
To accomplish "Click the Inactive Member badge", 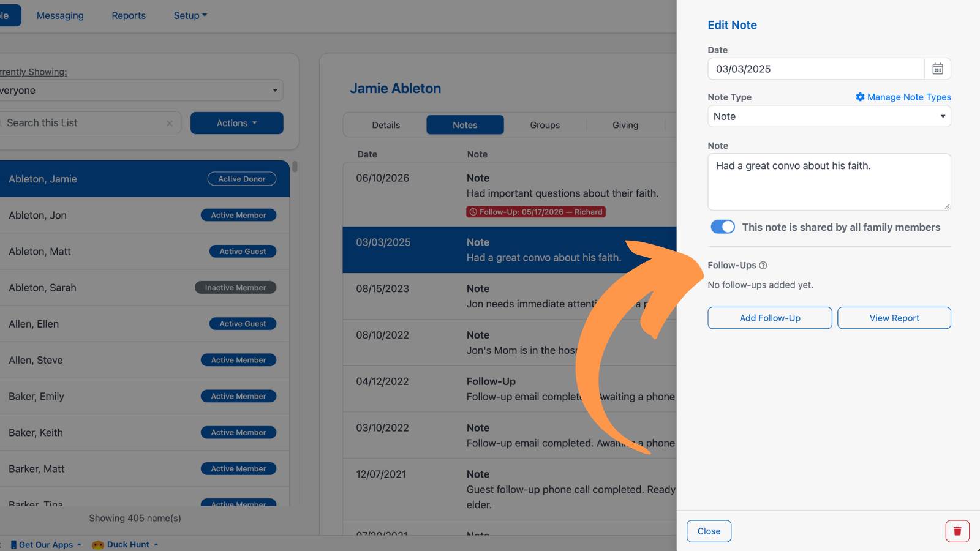I will (x=236, y=287).
